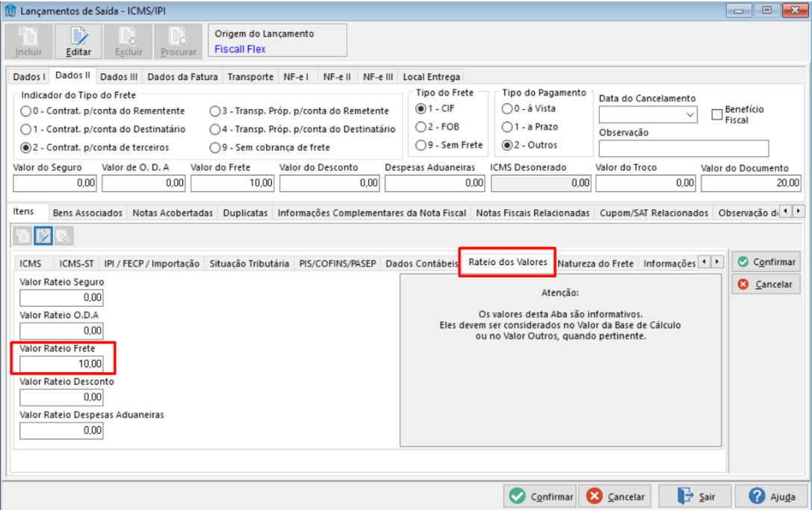Screen dimensions: 812x510
Task: Click the edit item icon in Itens toolbar
Action: pos(43,236)
